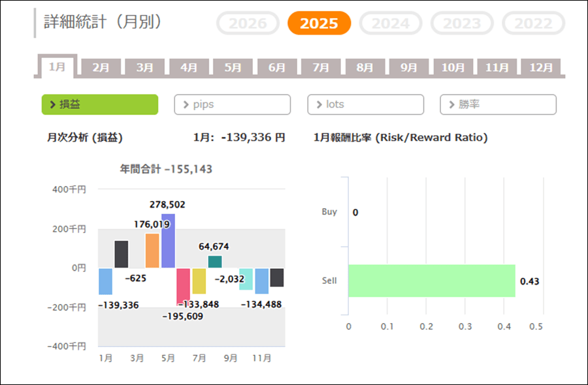Open the 10月 month tab
The image size is (588, 385).
453,67
